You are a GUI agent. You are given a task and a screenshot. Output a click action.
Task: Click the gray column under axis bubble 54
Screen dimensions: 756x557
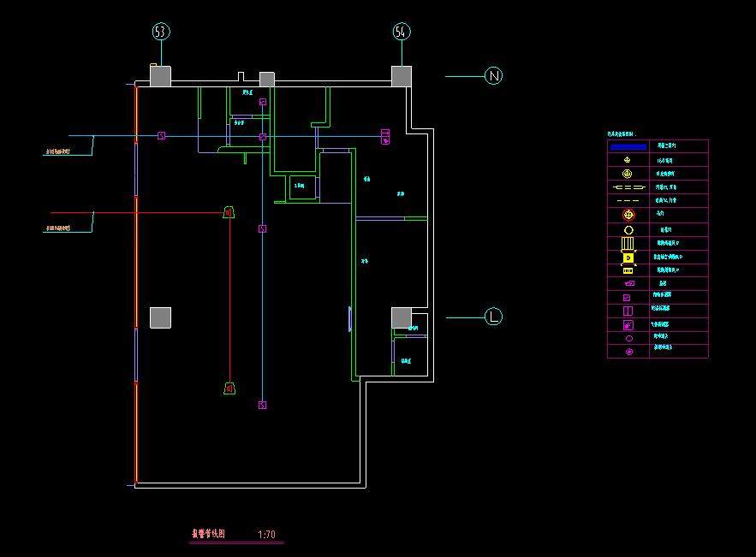(402, 76)
